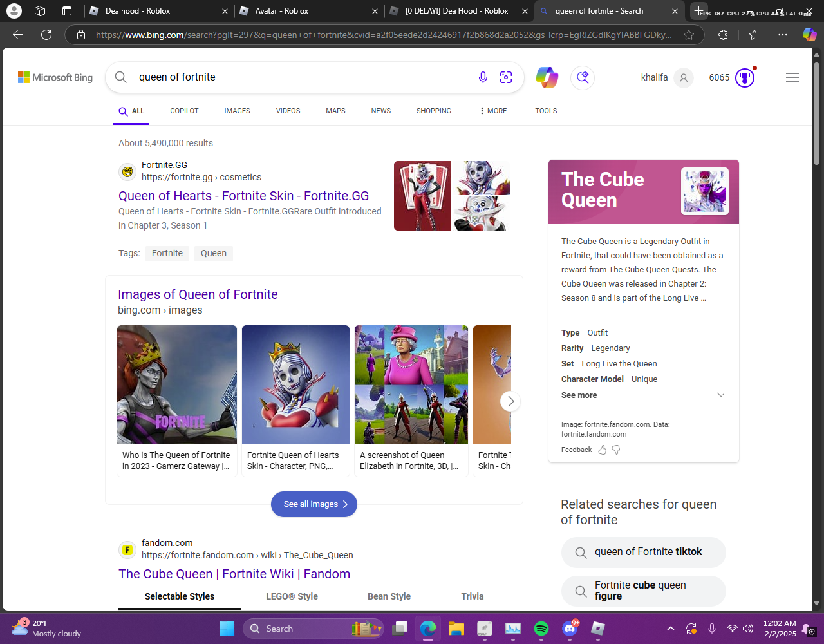Open Images of Queen of Fortnite link
Viewport: 824px width, 644px height.
click(198, 294)
